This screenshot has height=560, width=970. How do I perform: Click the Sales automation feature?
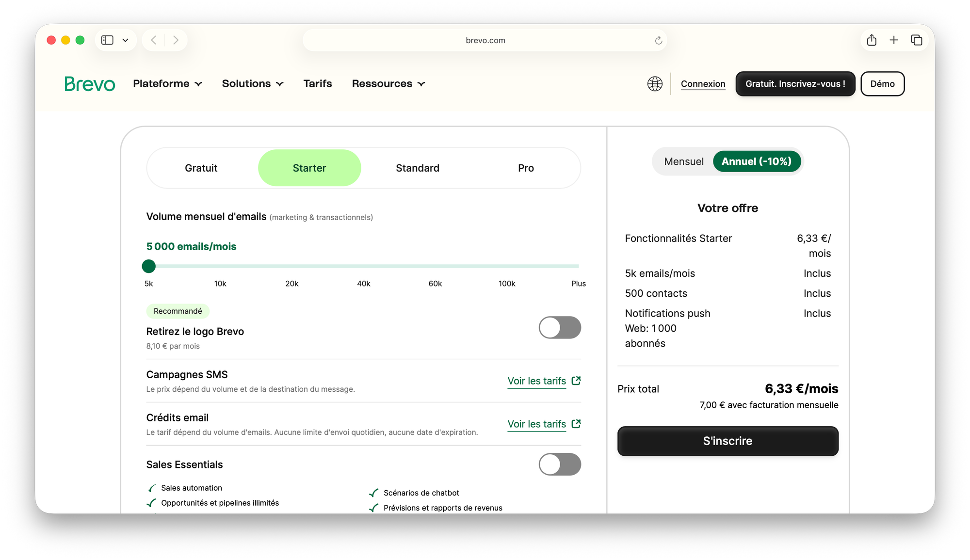[192, 488]
